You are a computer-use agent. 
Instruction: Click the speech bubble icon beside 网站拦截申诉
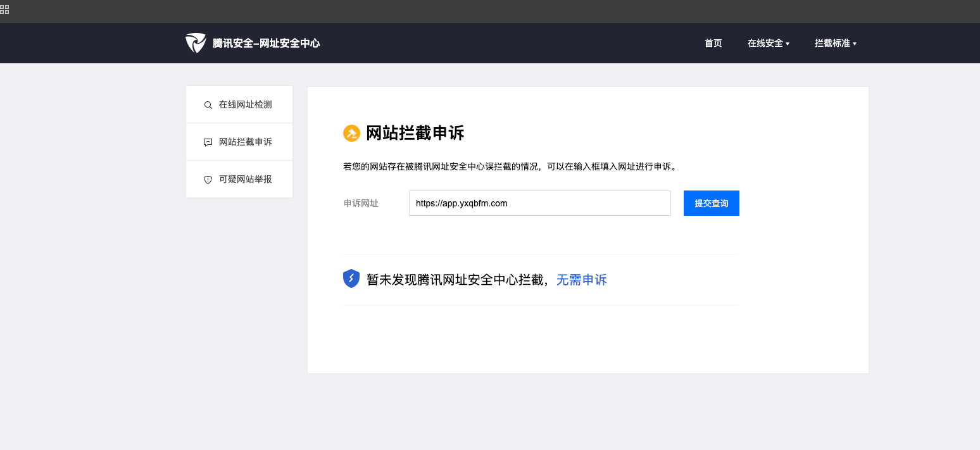(x=208, y=142)
